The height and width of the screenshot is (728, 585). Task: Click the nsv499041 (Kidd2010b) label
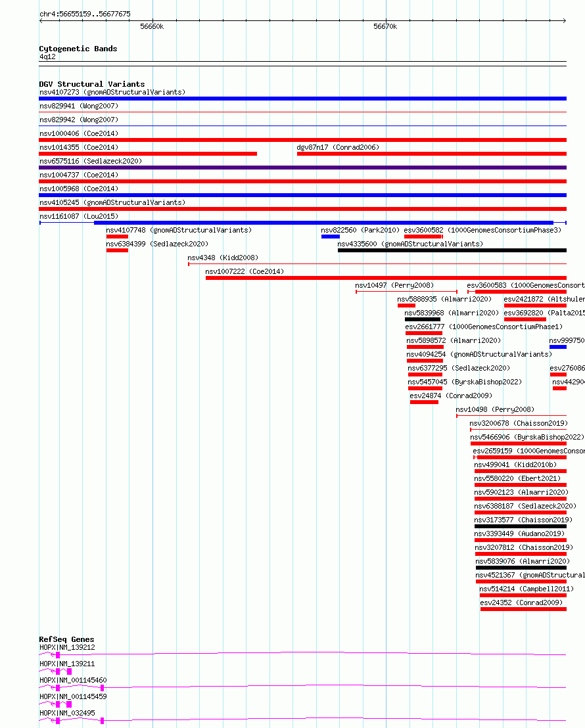516,465
